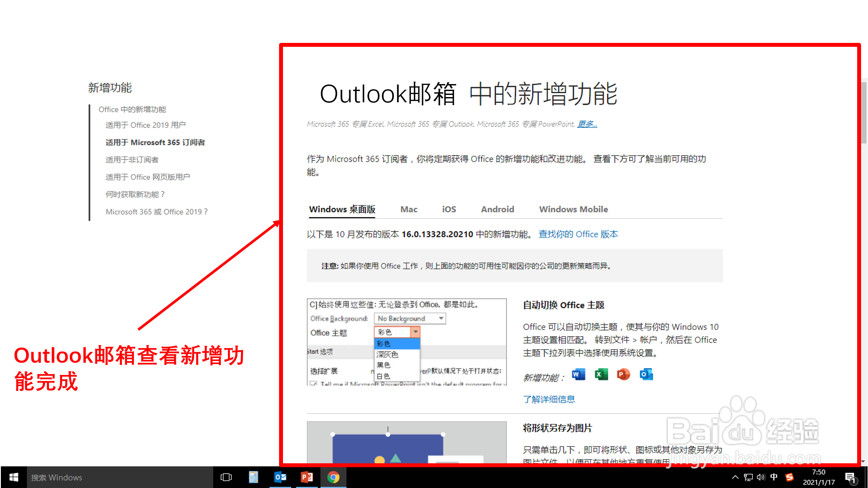Open the Office 主题 dropdown arrow
The height and width of the screenshot is (488, 868).
point(416,332)
